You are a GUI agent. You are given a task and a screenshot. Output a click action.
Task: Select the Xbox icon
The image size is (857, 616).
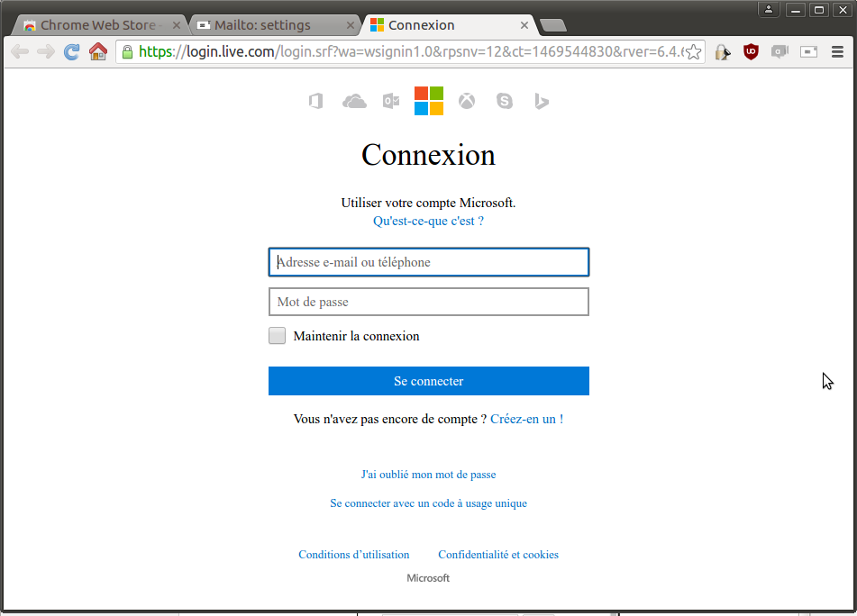pyautogui.click(x=466, y=101)
